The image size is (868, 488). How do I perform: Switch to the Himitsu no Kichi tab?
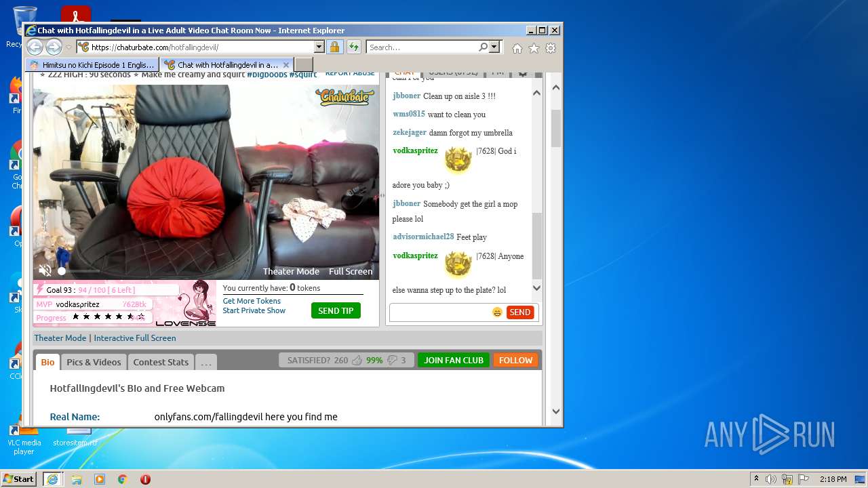(x=92, y=65)
